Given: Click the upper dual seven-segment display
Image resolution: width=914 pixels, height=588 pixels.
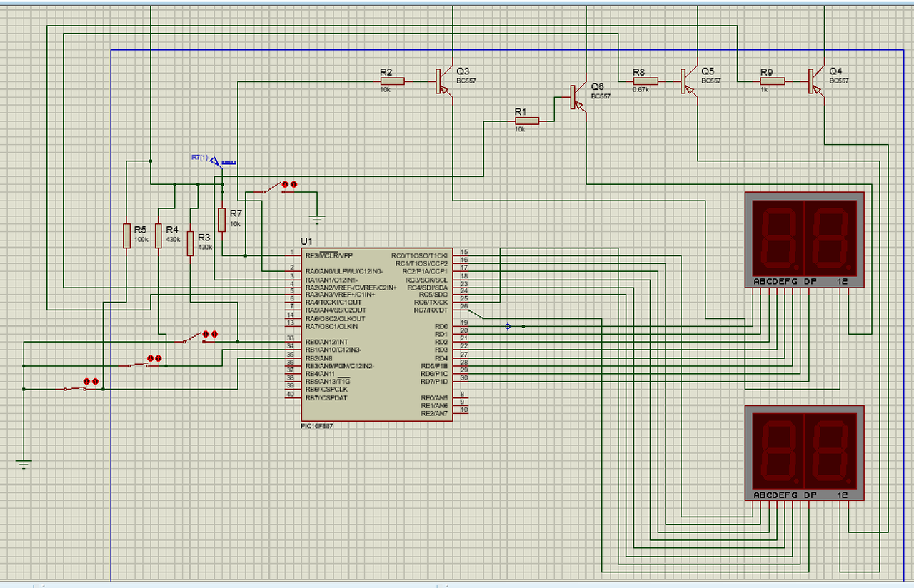Looking at the screenshot, I should coord(804,239).
